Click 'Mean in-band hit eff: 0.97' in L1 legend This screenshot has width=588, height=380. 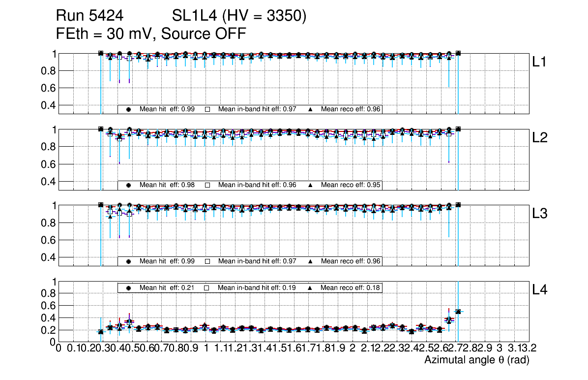257,109
